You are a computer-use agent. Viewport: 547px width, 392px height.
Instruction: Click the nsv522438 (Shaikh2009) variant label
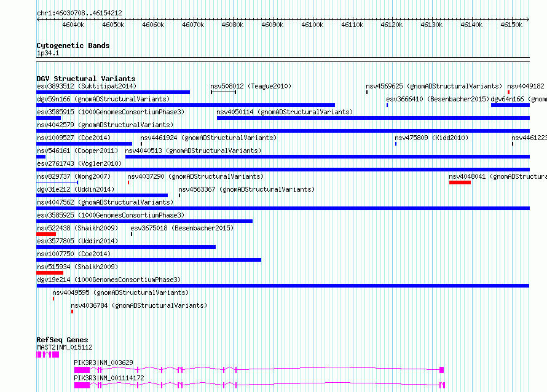[x=77, y=228]
